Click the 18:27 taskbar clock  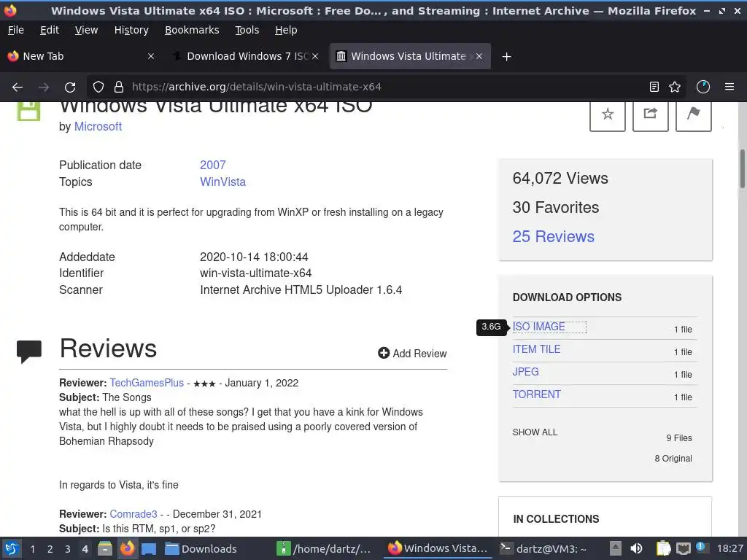point(729,549)
